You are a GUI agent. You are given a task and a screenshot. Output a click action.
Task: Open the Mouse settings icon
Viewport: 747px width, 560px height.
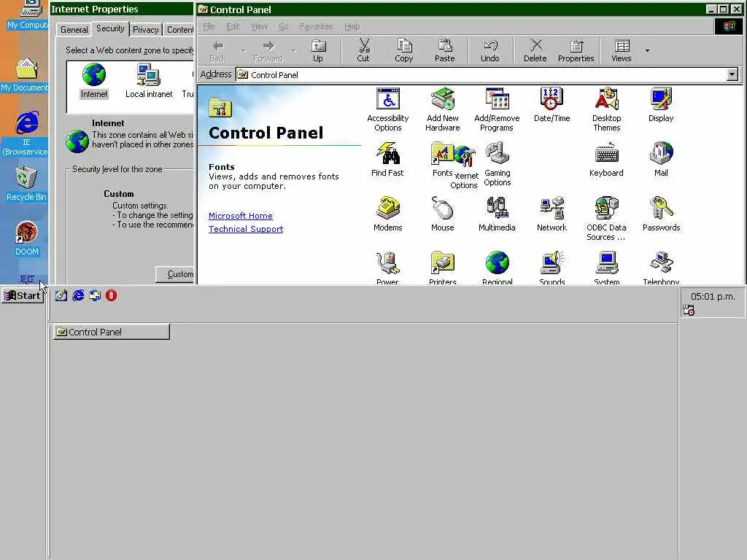click(x=443, y=214)
